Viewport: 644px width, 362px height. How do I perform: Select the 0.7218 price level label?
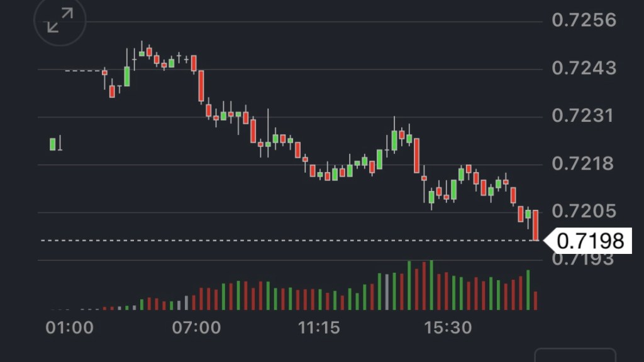tap(584, 164)
